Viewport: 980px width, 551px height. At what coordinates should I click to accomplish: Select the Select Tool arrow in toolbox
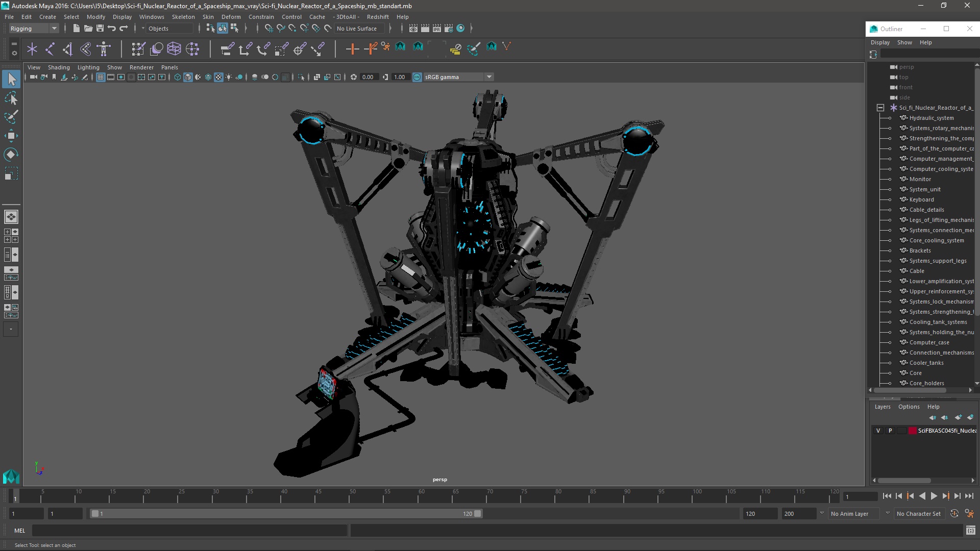tap(11, 79)
